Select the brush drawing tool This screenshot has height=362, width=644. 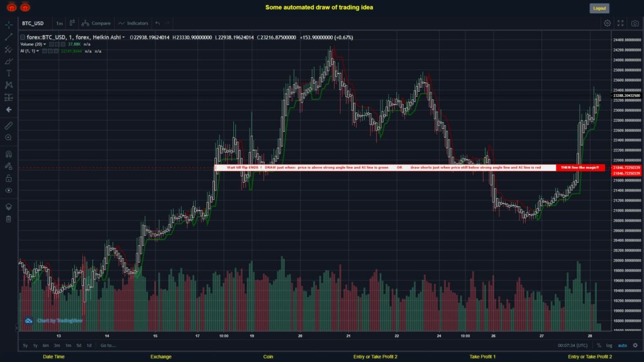pyautogui.click(x=9, y=61)
